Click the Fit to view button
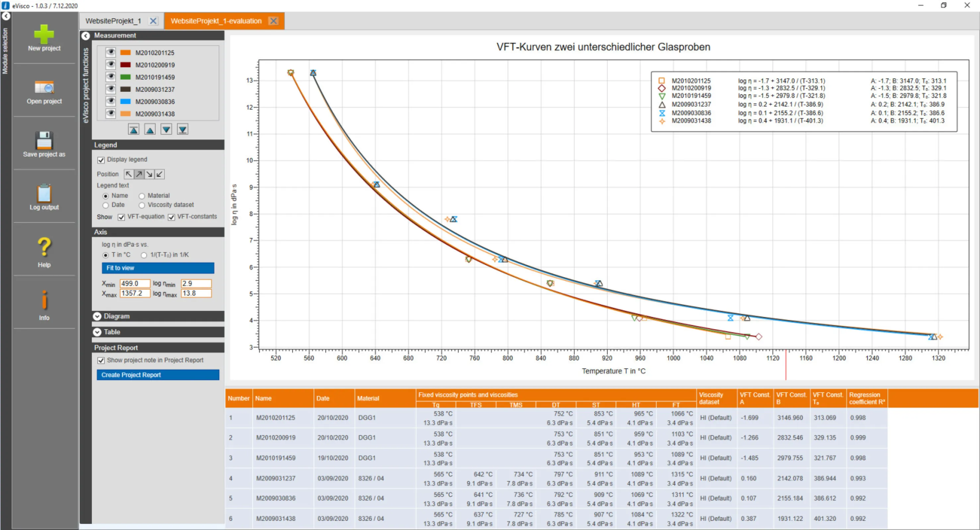The height and width of the screenshot is (530, 980). [158, 268]
